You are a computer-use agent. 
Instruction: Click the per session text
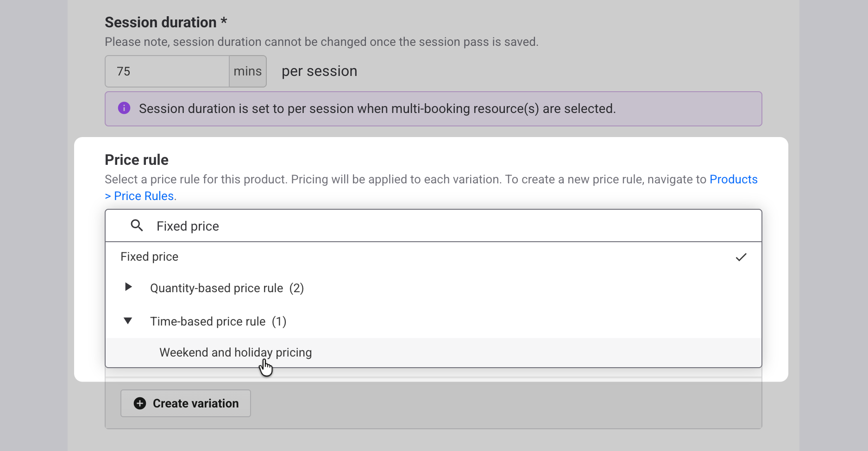[x=319, y=71]
